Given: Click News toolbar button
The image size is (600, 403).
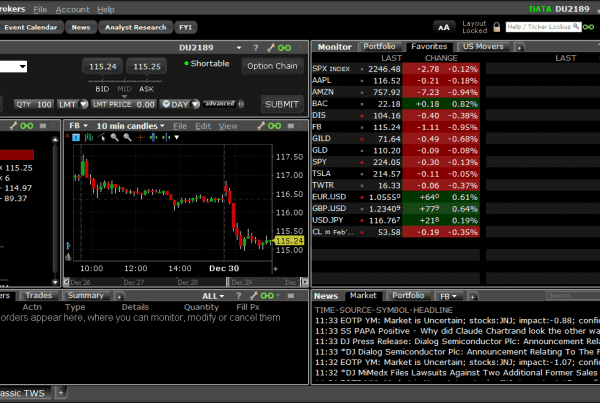Looking at the screenshot, I should pyautogui.click(x=81, y=28).
